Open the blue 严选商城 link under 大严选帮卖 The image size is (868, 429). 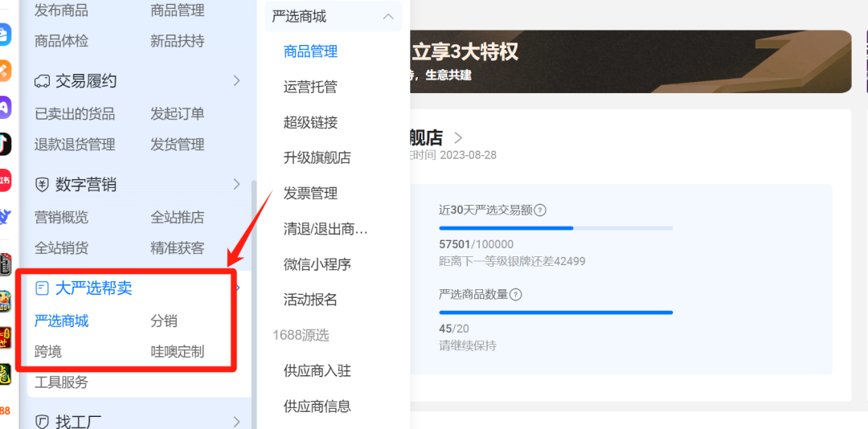(x=61, y=321)
